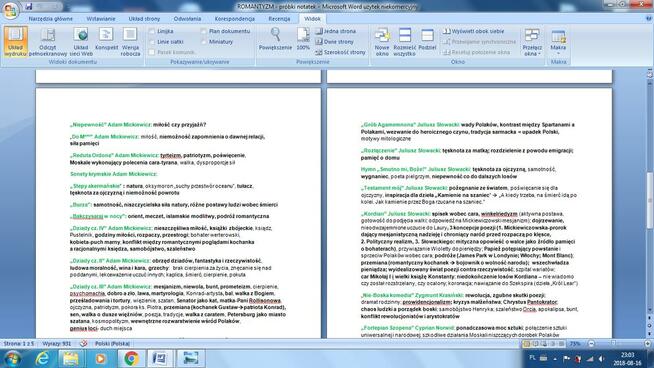
Task: Click the volume icon in the system tray
Action: coord(601,358)
